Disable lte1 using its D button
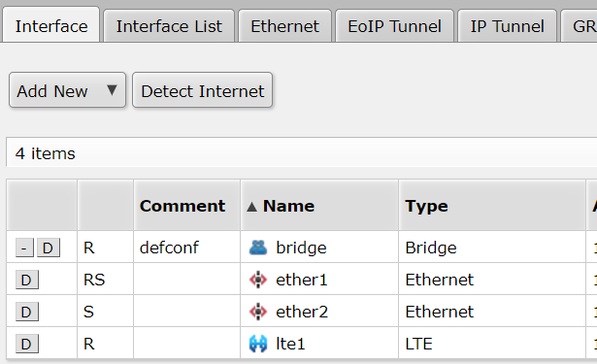Screen dimensions: 597x364 pos(26,344)
